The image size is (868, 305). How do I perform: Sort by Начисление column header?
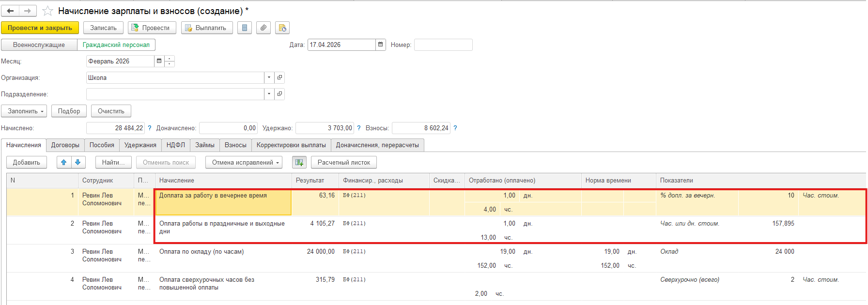(x=223, y=180)
